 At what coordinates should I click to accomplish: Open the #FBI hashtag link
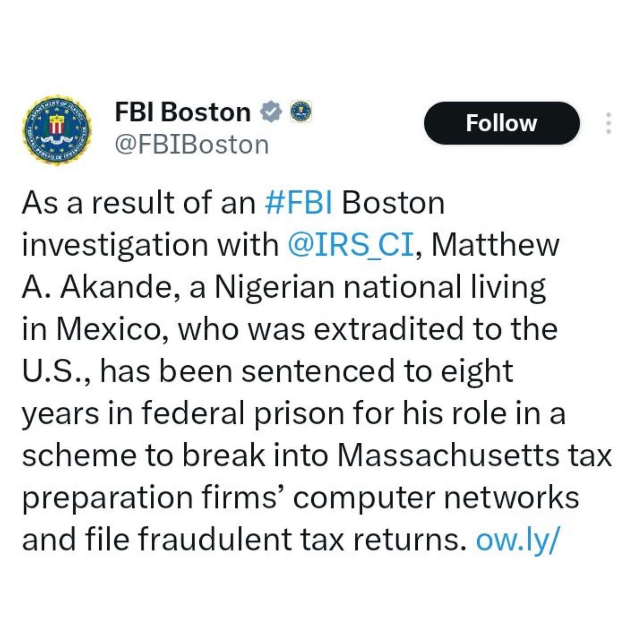coord(298,203)
